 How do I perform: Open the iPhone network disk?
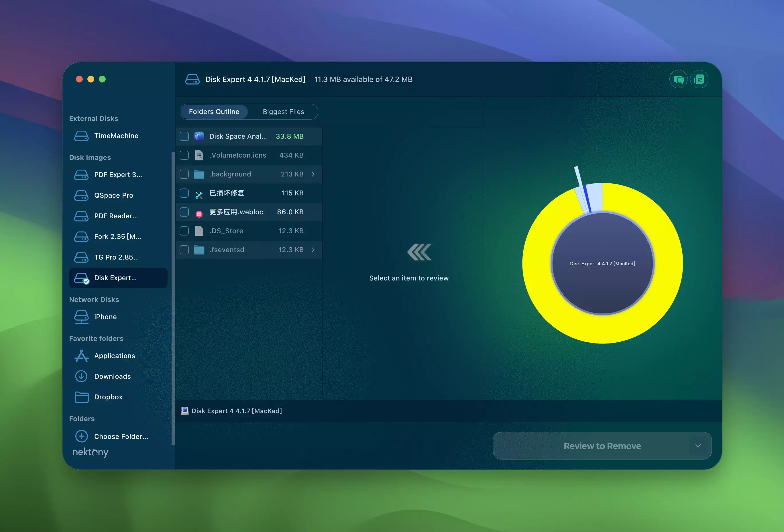point(105,317)
